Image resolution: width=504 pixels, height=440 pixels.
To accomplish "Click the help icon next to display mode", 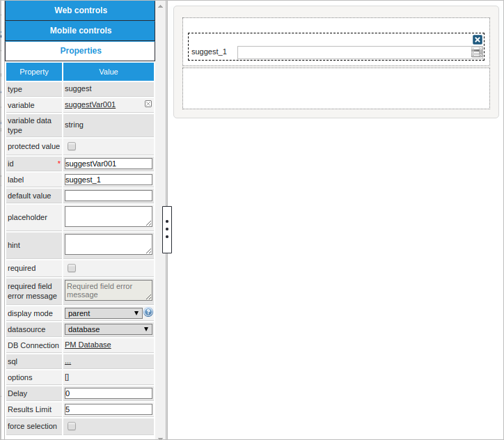I will click(148, 313).
